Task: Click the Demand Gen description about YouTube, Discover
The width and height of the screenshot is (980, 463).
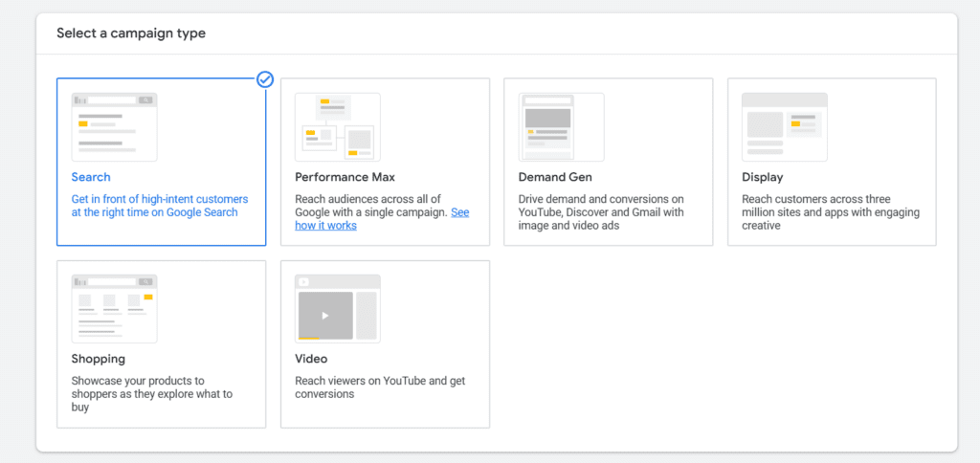Action: click(x=603, y=212)
